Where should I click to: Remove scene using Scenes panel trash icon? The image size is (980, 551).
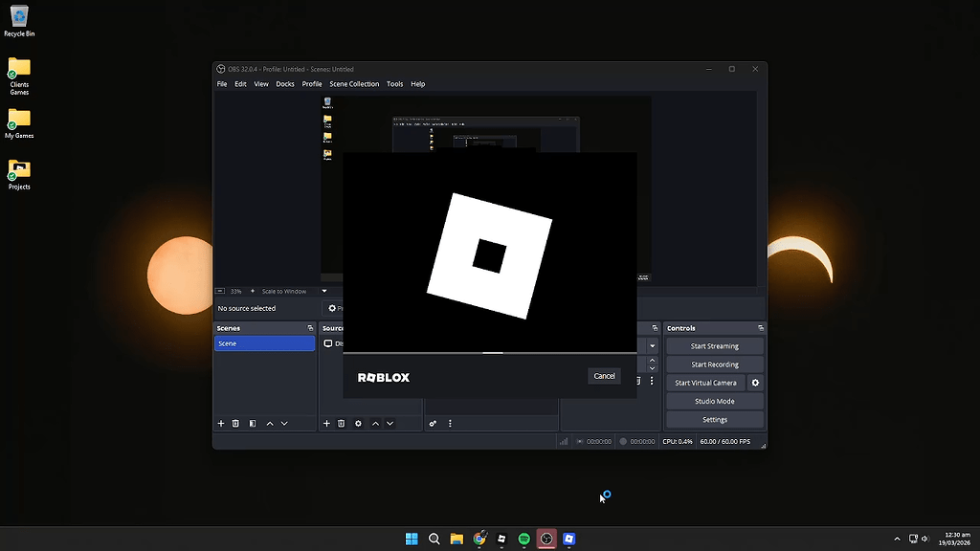coord(235,424)
